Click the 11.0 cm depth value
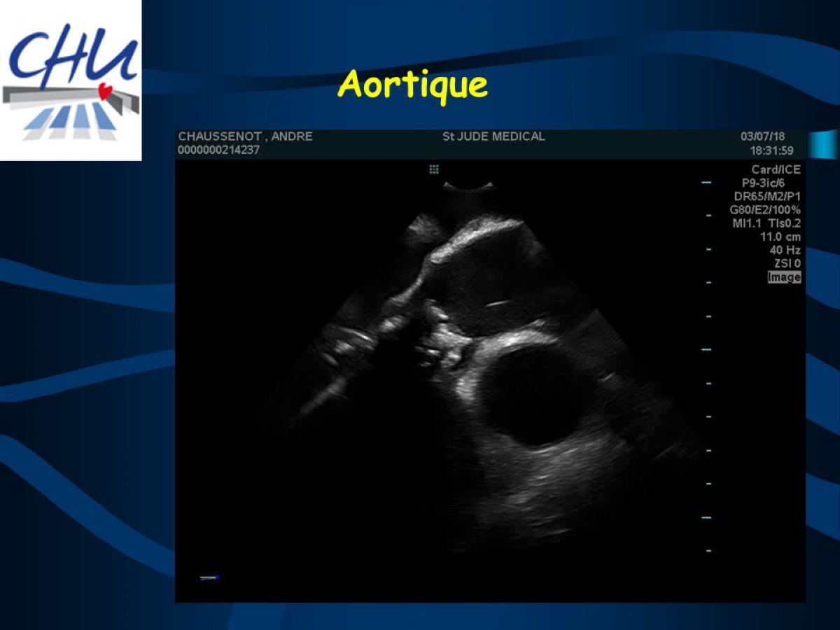840x630 pixels. (780, 237)
